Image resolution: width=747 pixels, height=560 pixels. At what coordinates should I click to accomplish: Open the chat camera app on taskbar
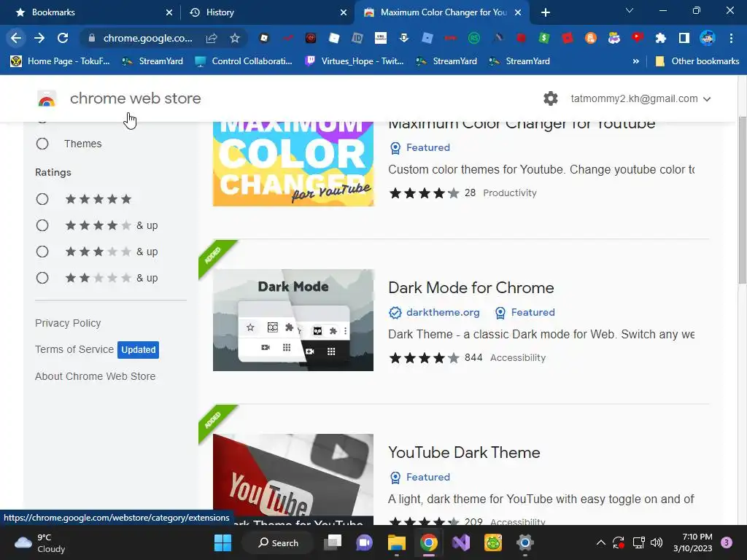tap(365, 542)
